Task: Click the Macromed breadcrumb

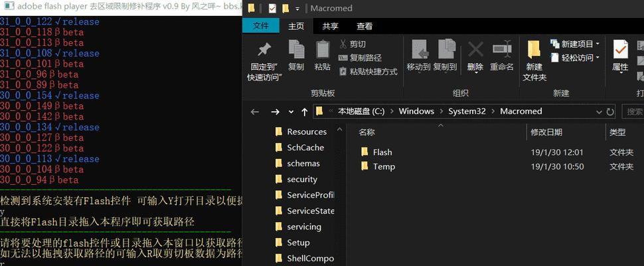Action: click(x=521, y=112)
